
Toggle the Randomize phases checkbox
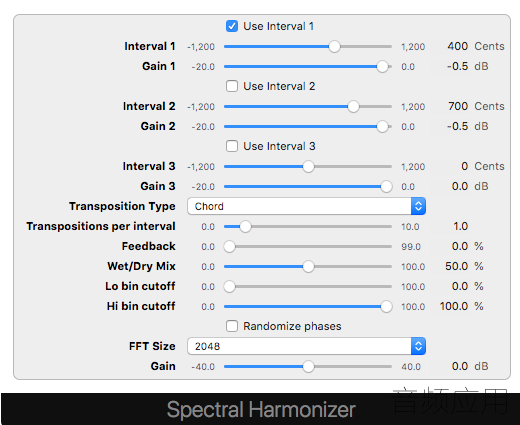click(232, 326)
